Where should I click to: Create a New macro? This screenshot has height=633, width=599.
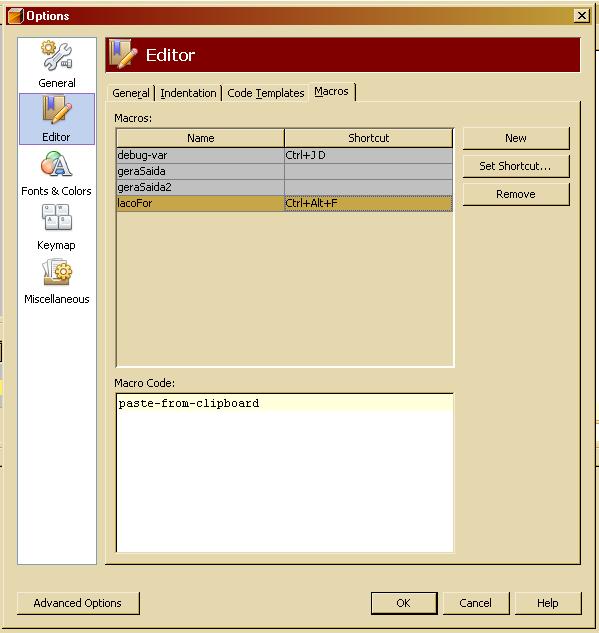pos(516,138)
